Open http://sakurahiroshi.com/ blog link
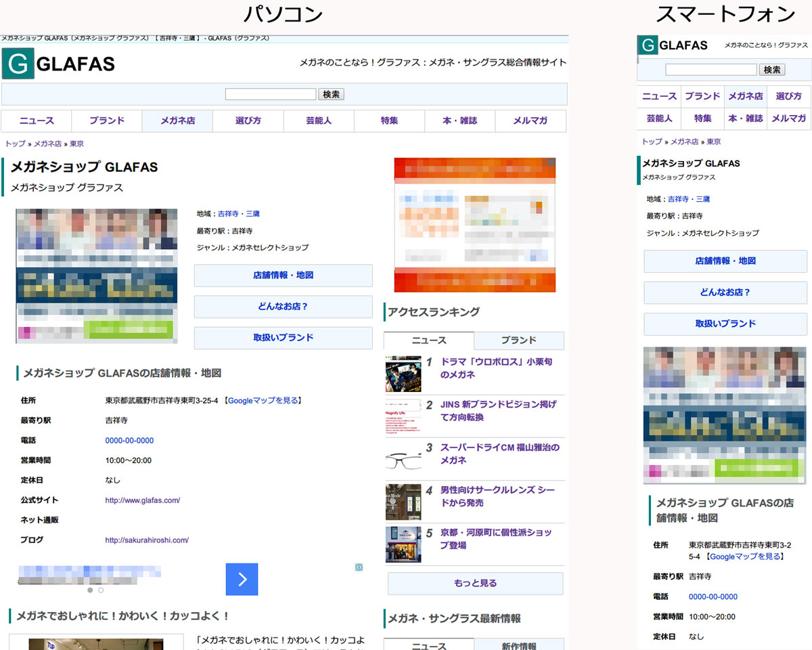 coord(147,540)
